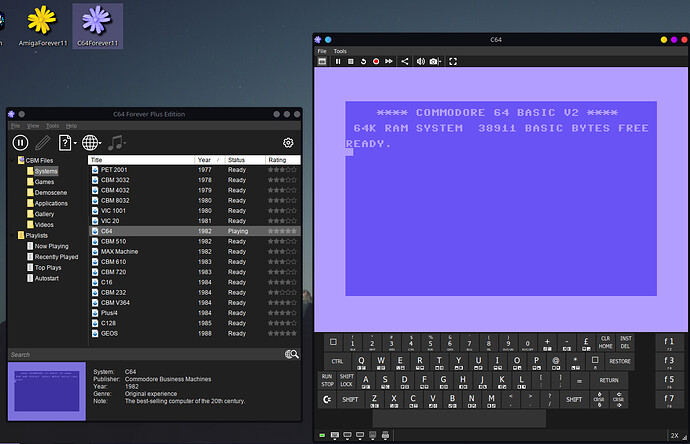Sort list by Rating column header
Viewport: 690px width, 444px height.
pos(283,160)
